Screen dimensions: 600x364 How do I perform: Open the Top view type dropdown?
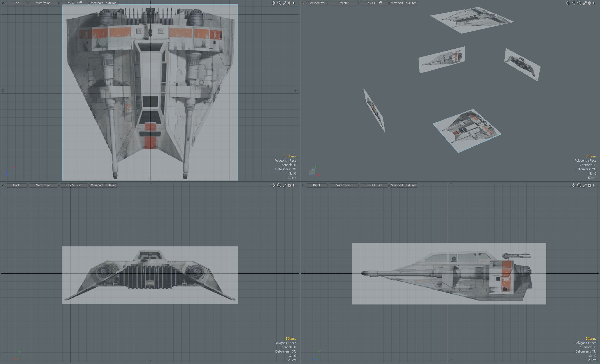point(17,3)
